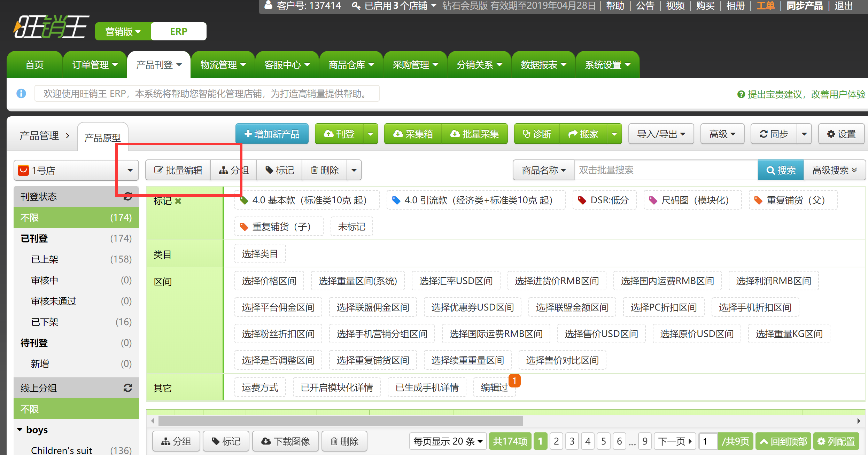Screen dimensions: 868x455
Task: Toggle the 尺码图（模块化）tag filter
Action: [x=692, y=200]
